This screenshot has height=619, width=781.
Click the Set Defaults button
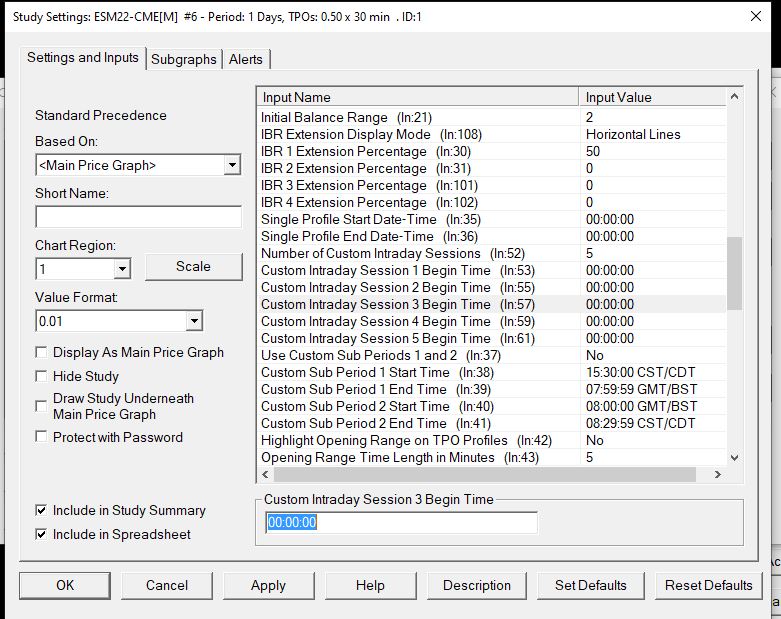(591, 585)
